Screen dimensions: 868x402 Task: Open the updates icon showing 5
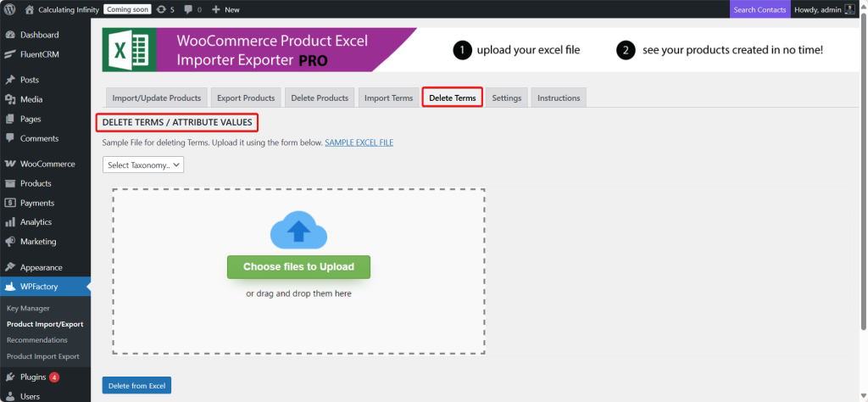[161, 9]
